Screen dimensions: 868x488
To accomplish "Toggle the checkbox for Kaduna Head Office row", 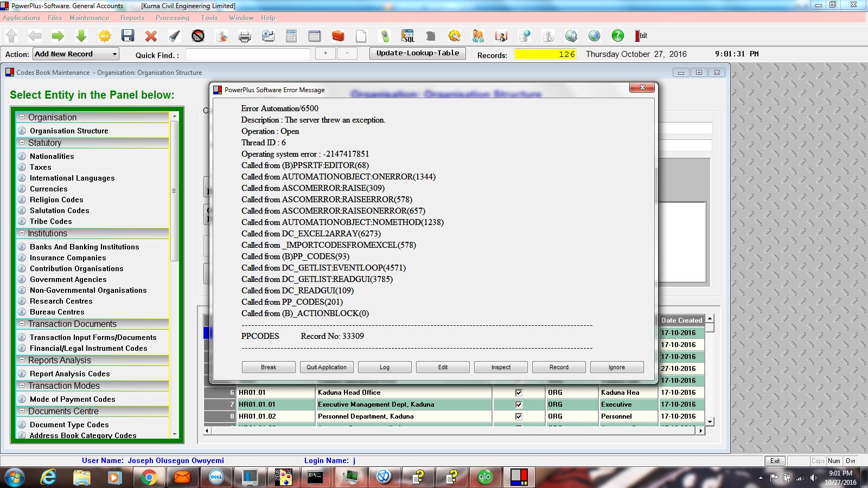I will click(x=519, y=392).
